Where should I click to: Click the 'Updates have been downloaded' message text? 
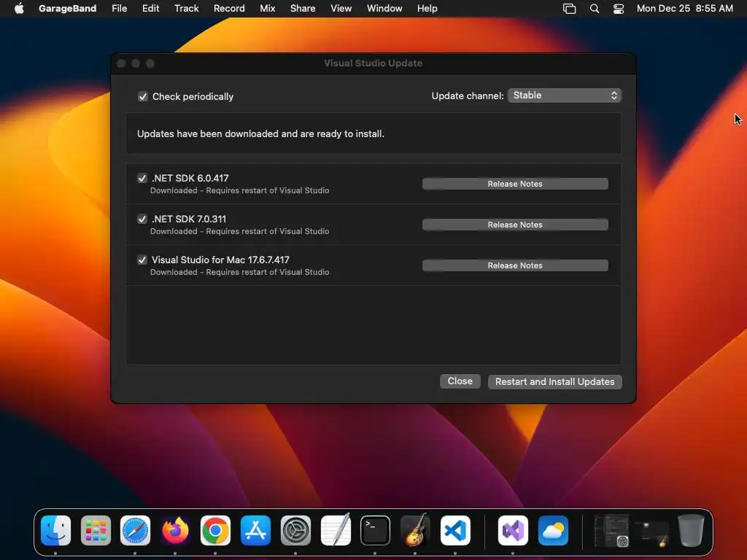[260, 134]
